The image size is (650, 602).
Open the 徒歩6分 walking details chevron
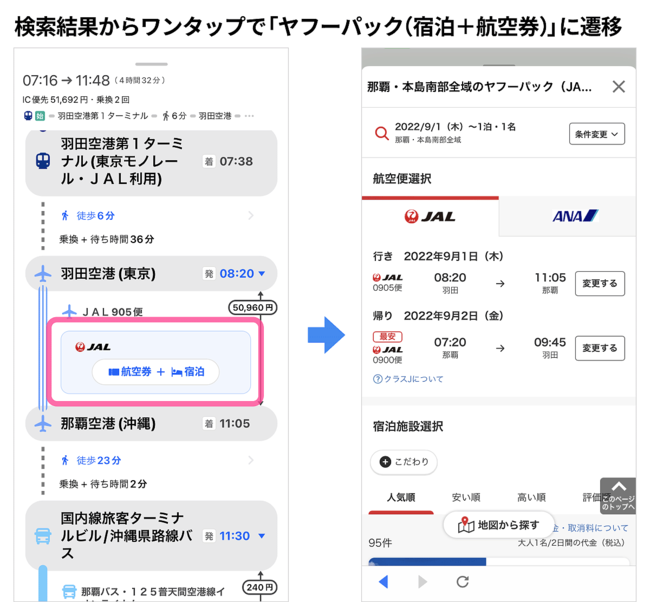(x=250, y=215)
